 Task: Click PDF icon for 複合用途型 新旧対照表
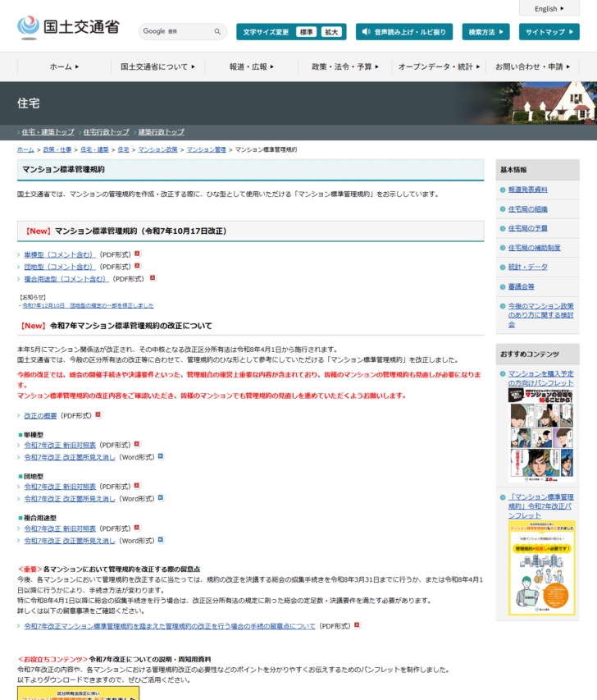click(137, 528)
